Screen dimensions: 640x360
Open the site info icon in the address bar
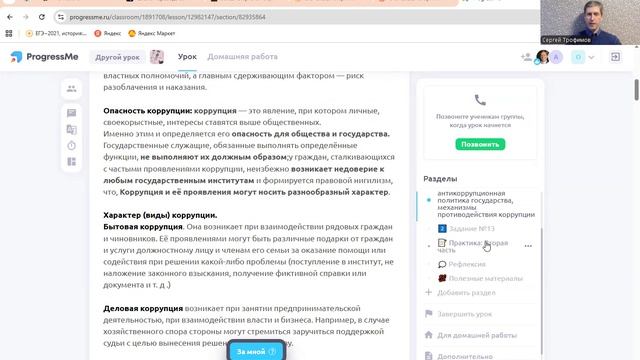click(61, 17)
